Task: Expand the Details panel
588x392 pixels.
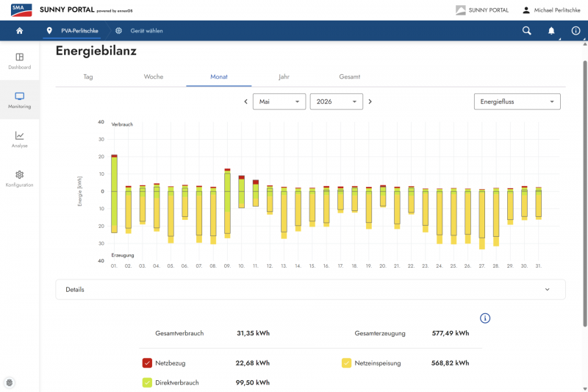Action: pyautogui.click(x=310, y=290)
